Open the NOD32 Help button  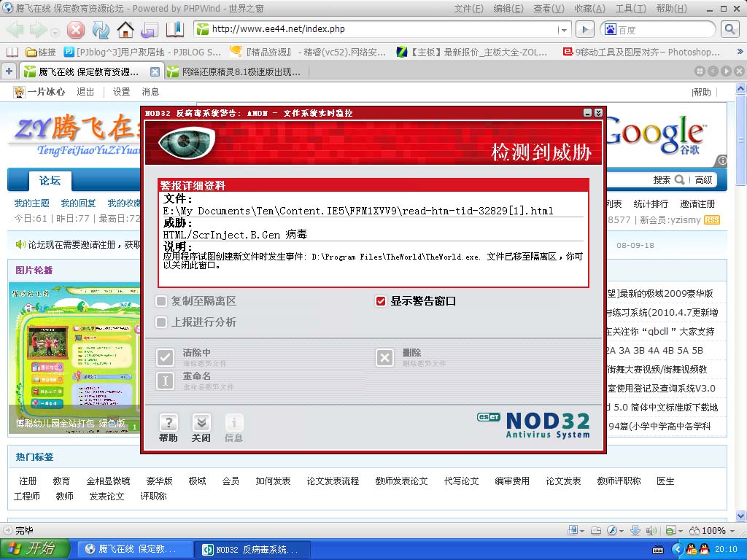click(x=169, y=428)
